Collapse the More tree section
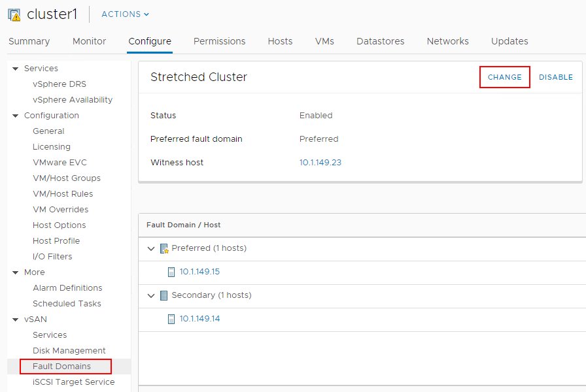 [15, 272]
